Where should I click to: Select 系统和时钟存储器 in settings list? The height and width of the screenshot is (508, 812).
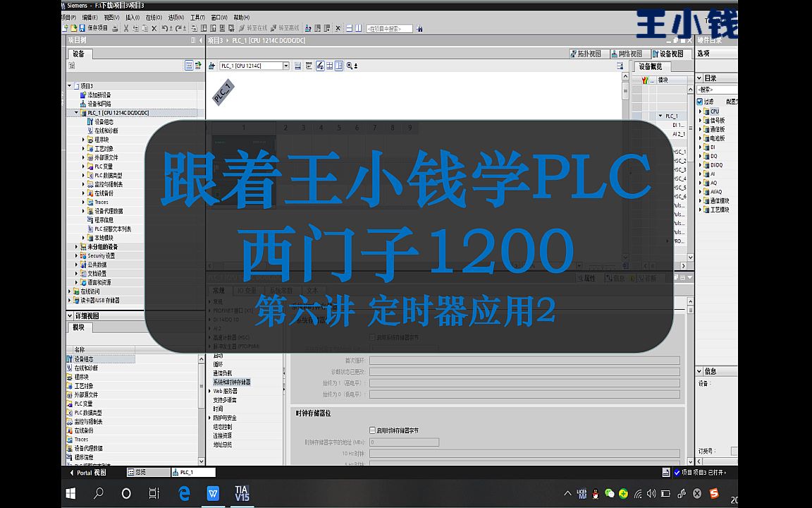click(x=233, y=382)
